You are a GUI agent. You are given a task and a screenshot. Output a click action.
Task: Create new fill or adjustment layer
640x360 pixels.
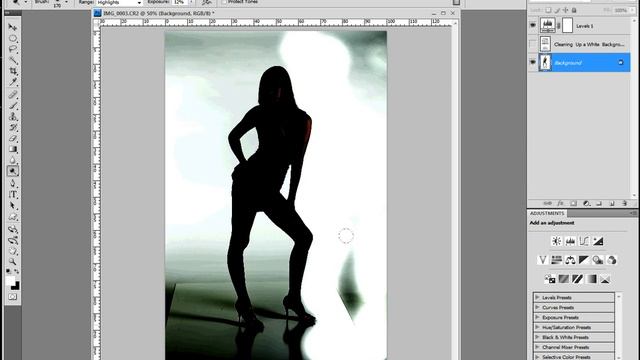[587, 203]
